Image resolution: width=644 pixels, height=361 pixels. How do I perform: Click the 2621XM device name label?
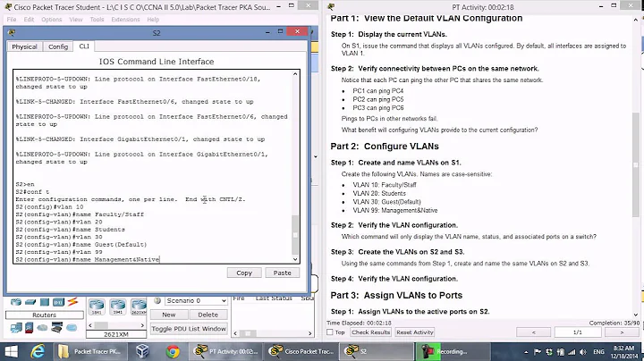point(116,334)
